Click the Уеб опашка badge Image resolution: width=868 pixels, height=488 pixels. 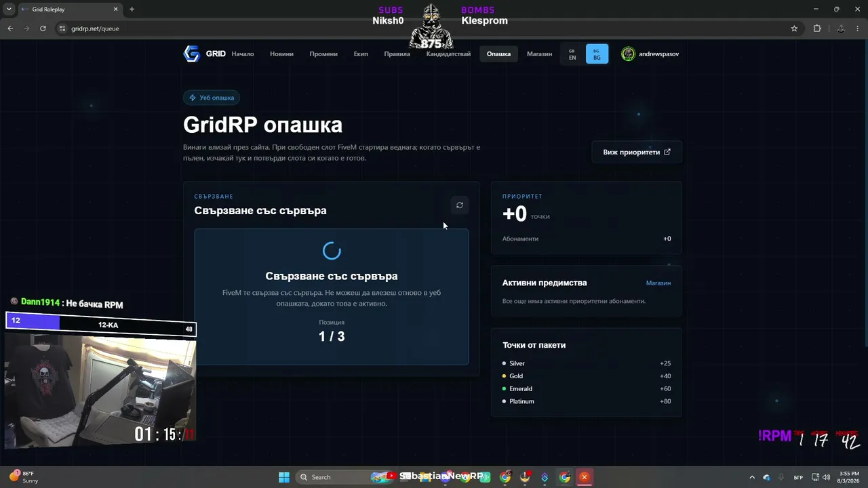(211, 98)
